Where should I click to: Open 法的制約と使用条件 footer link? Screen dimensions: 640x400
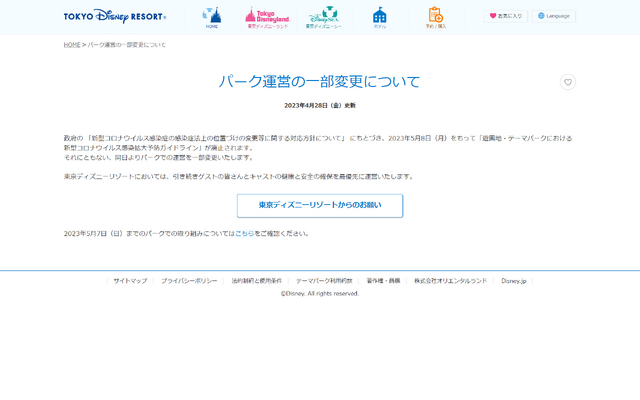[256, 281]
